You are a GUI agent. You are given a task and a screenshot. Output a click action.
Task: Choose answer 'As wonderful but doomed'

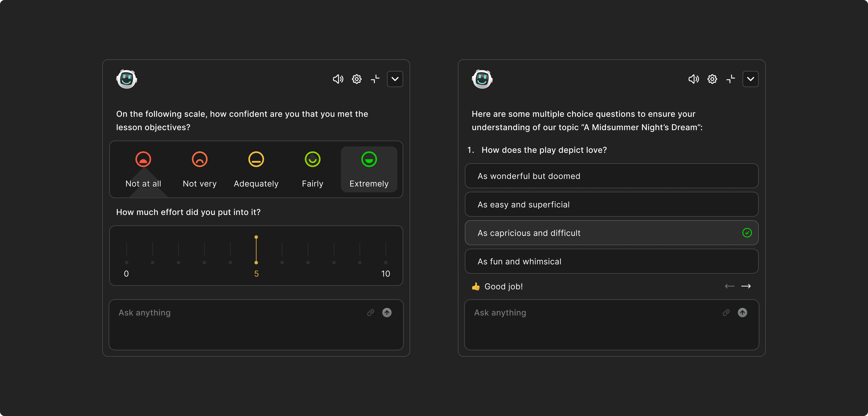tap(612, 176)
